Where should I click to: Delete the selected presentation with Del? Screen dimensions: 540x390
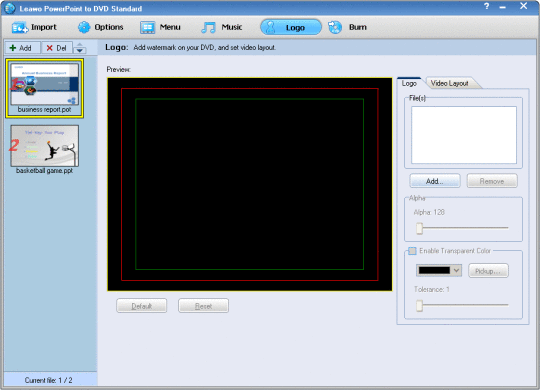click(x=57, y=48)
